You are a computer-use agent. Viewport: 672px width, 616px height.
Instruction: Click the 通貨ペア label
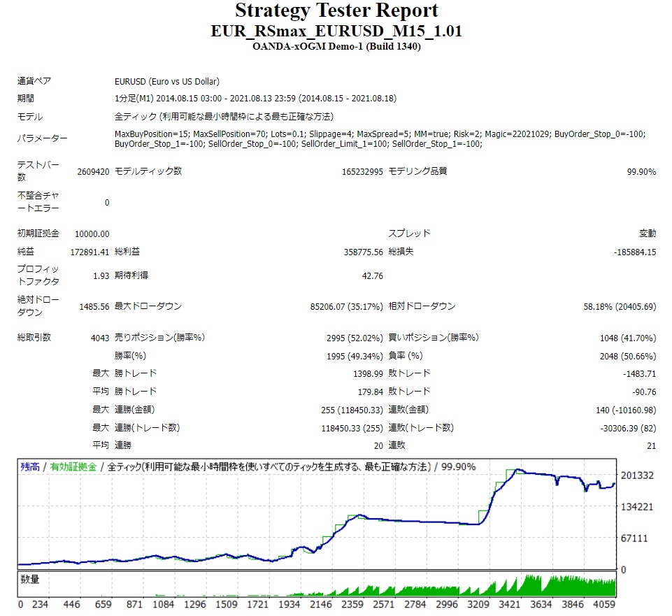tap(34, 81)
